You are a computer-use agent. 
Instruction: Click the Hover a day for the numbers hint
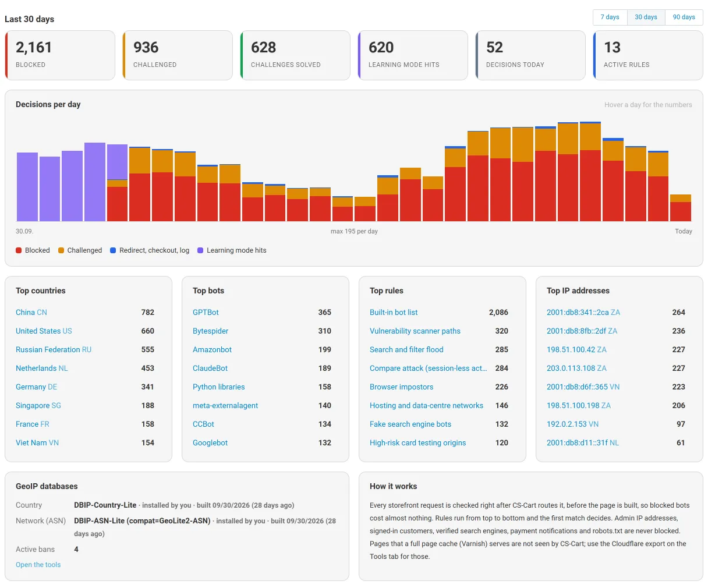pos(648,105)
